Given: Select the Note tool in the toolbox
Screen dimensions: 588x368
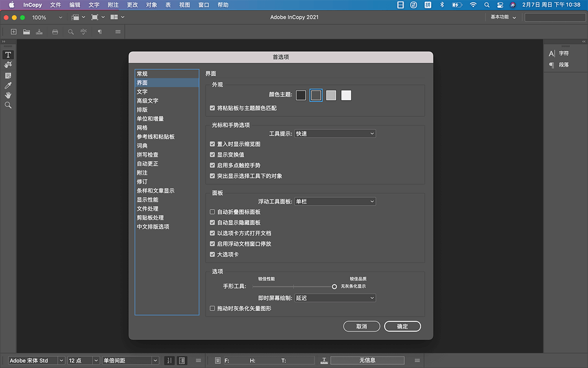Looking at the screenshot, I should (8, 75).
